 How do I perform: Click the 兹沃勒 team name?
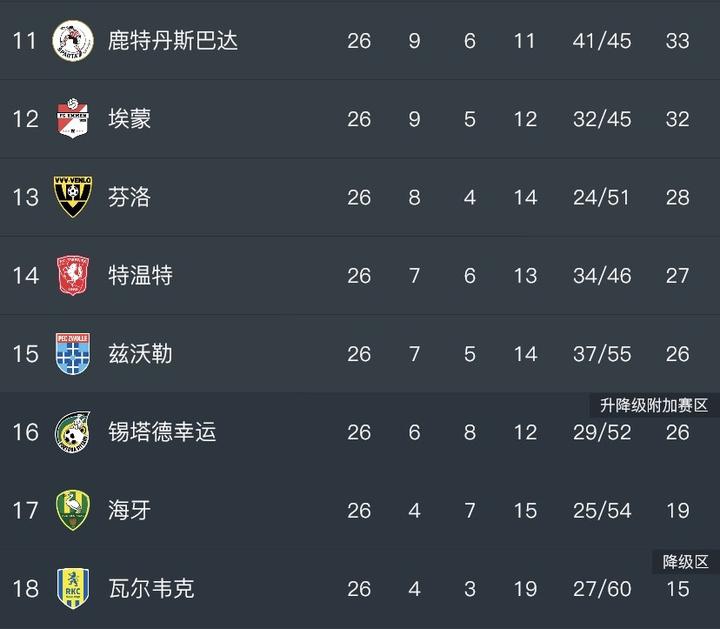(x=141, y=354)
